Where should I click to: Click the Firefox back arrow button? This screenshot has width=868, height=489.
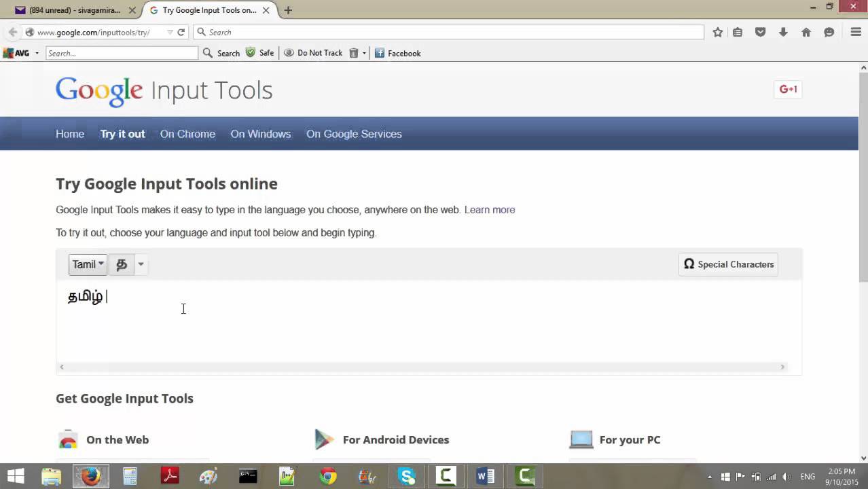point(12,32)
